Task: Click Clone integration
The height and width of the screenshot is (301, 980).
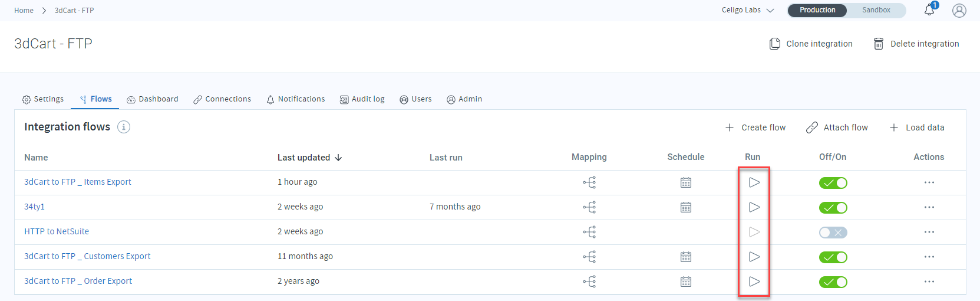Action: click(811, 44)
